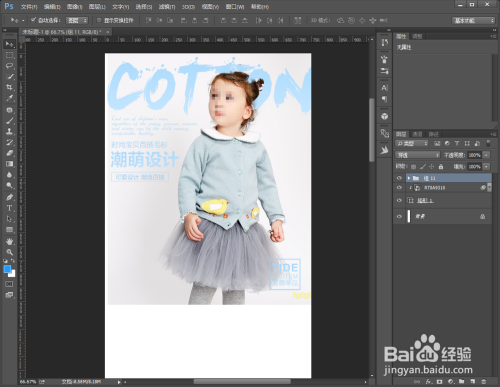Image resolution: width=500 pixels, height=387 pixels.
Task: Switch to the 通道 tab
Action: pyautogui.click(x=417, y=134)
